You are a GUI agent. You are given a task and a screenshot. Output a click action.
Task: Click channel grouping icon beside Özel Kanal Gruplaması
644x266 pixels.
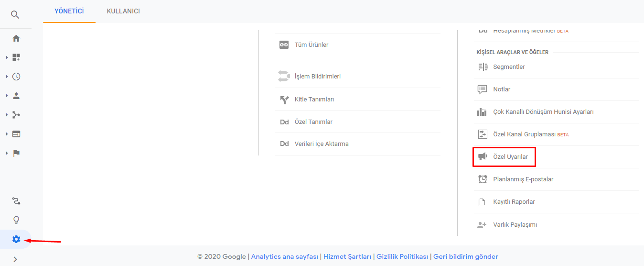pyautogui.click(x=483, y=134)
